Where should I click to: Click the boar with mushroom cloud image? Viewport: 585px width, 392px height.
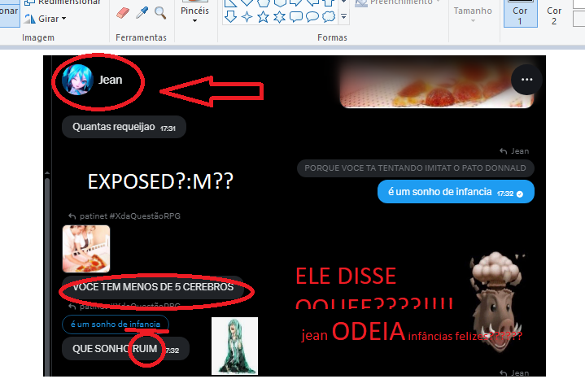[x=497, y=302]
